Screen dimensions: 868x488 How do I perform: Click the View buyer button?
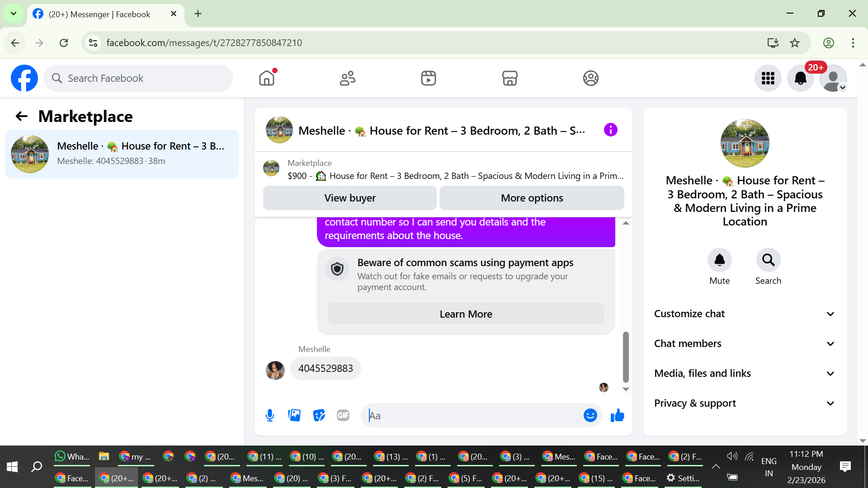point(349,198)
